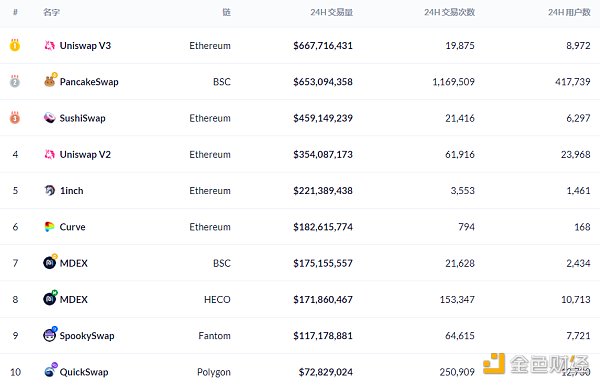
Task: Sort by the 24H交易次数 column header
Action: [449, 12]
